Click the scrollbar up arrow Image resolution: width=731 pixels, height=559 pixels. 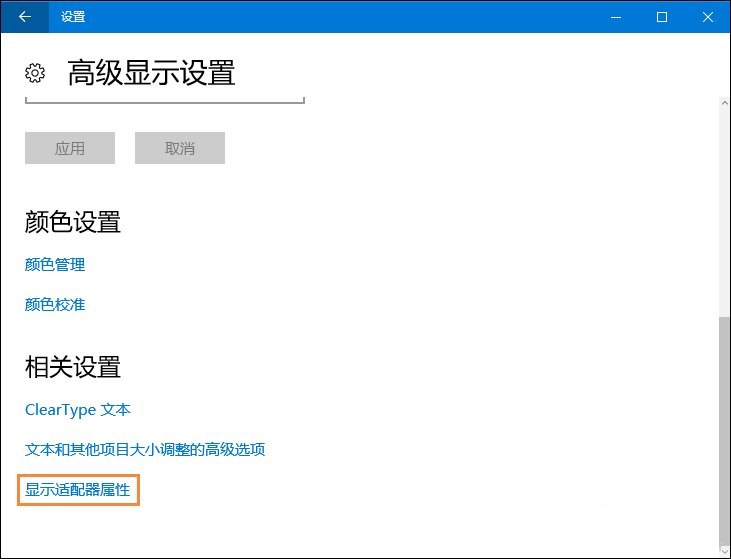click(x=724, y=103)
